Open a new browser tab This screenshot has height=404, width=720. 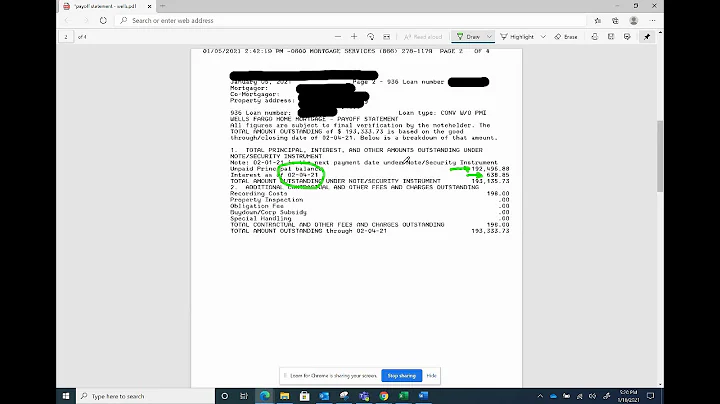[x=163, y=6]
